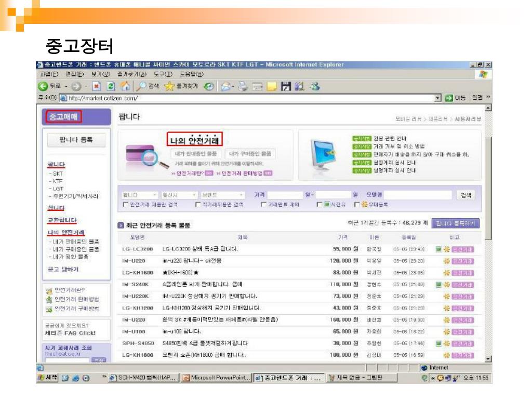Viewport: 532px width, 399px height.
Task: Open the 세티즌 FAQ Click! link
Action: coord(70,333)
